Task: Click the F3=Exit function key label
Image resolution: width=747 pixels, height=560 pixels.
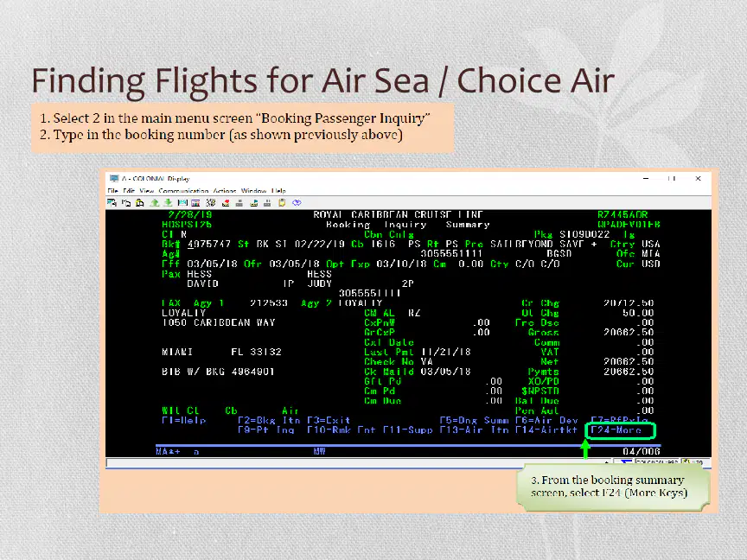Action: click(x=329, y=421)
